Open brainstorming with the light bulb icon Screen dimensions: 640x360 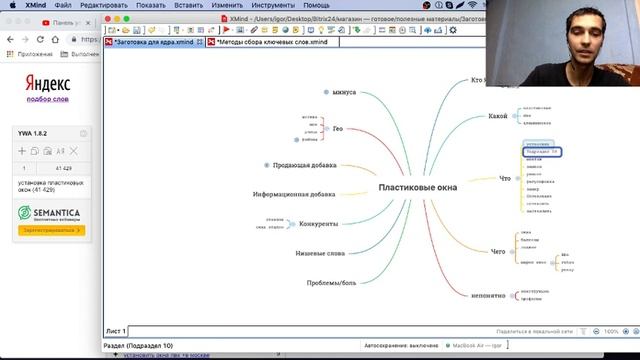tap(321, 30)
